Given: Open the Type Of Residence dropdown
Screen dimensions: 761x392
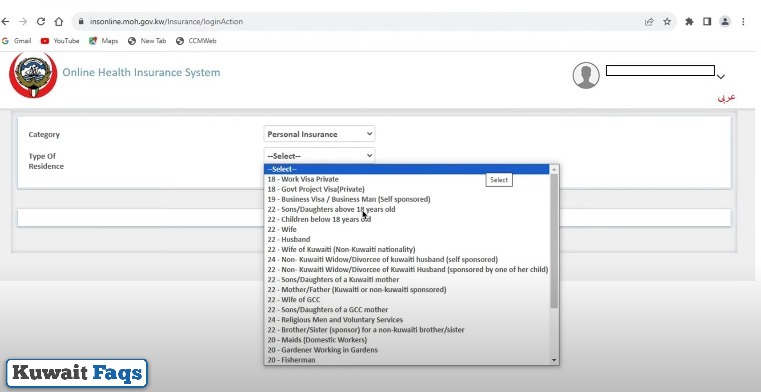Looking at the screenshot, I should point(319,156).
